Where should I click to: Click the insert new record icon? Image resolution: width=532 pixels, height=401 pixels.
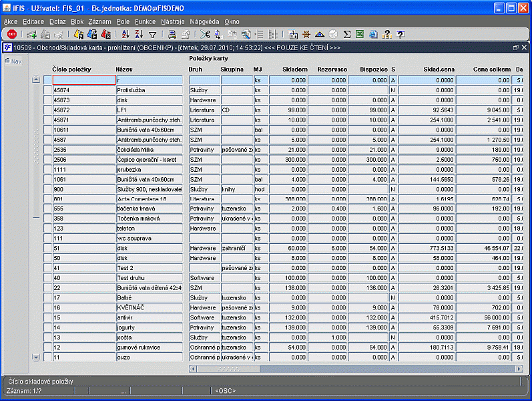[x=32, y=34]
